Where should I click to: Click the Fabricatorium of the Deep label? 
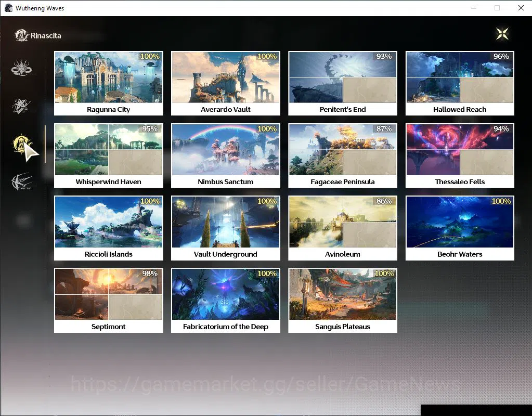pyautogui.click(x=226, y=327)
